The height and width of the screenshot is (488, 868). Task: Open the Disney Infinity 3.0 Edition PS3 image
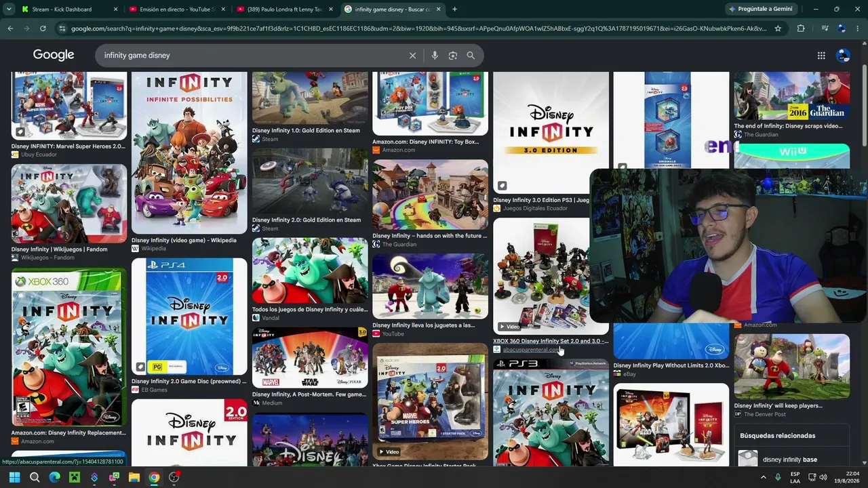click(551, 133)
